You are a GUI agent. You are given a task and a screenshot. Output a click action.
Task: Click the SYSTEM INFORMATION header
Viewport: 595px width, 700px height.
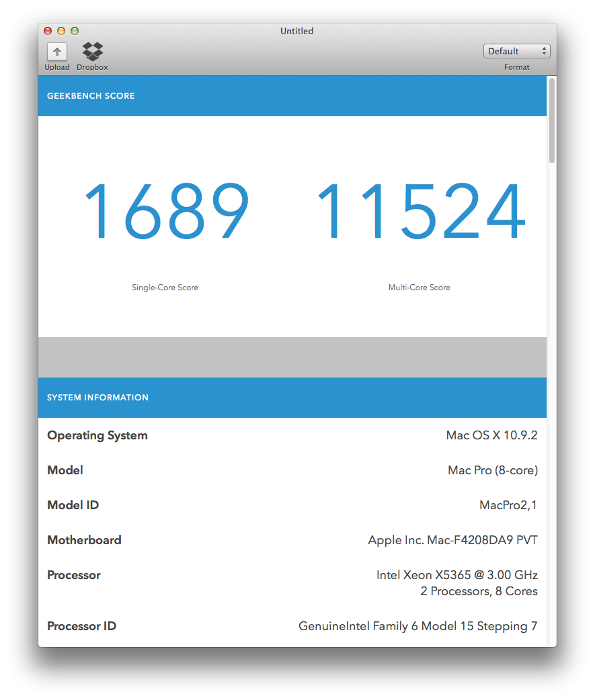(97, 397)
